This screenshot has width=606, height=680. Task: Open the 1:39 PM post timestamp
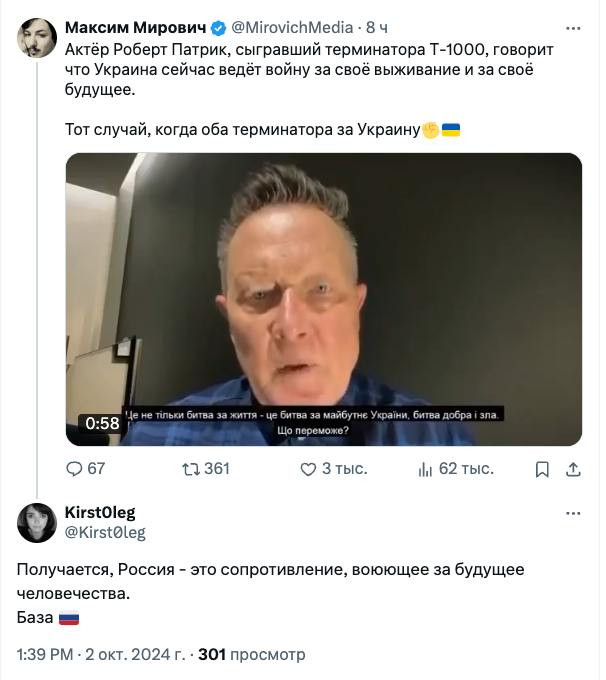(44, 655)
